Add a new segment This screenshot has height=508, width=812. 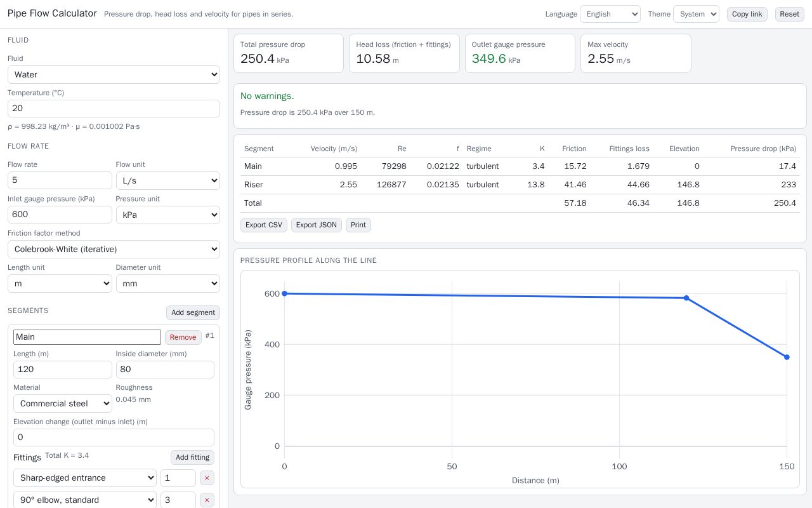tap(193, 312)
